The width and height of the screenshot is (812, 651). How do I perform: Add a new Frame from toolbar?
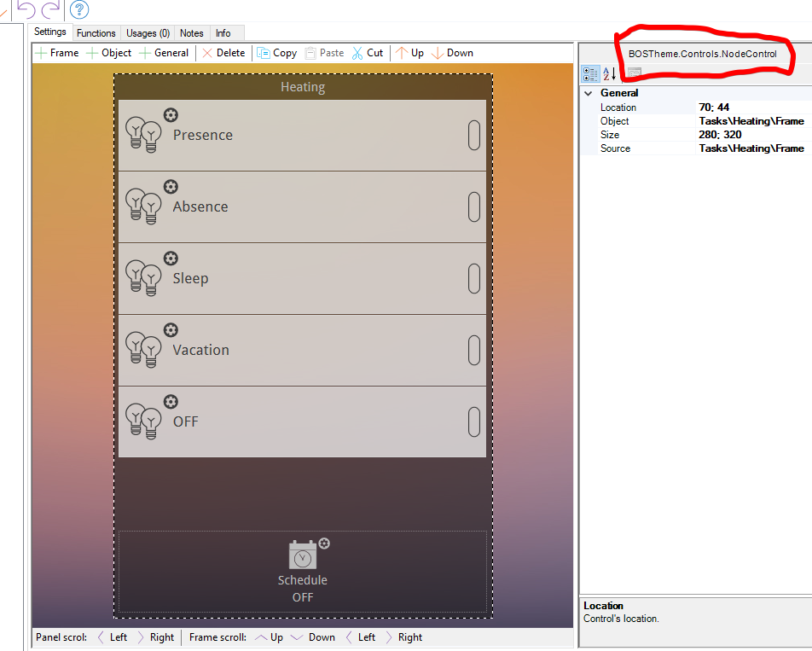point(56,53)
